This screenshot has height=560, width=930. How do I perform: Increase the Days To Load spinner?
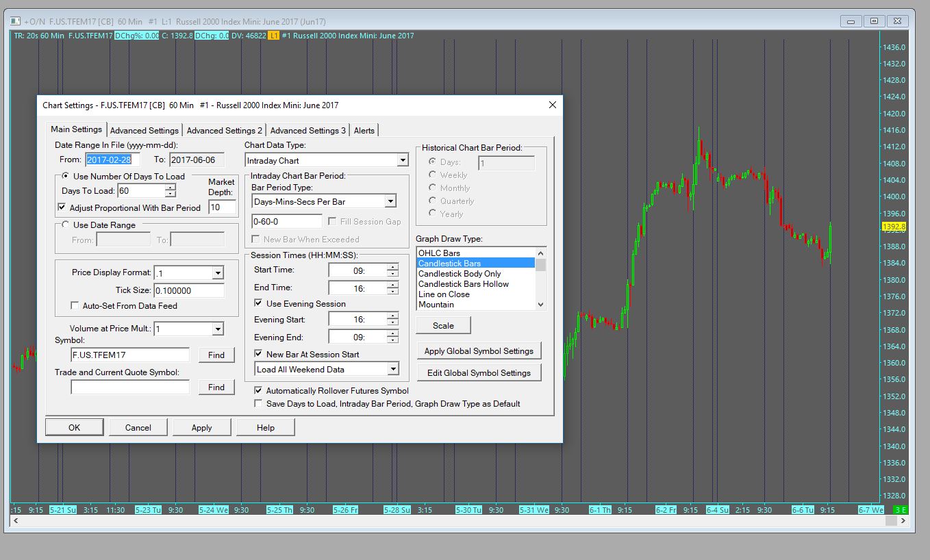[x=171, y=188]
